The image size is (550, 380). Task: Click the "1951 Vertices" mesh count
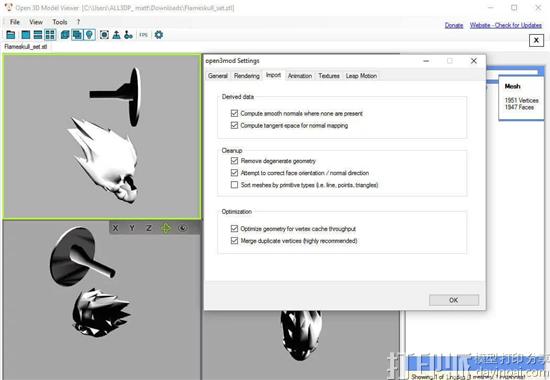[x=522, y=100]
